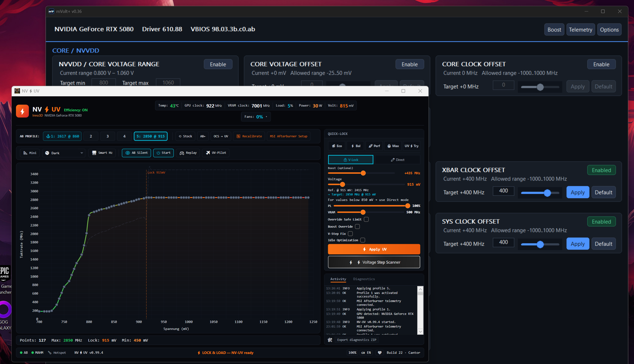This screenshot has height=364, width=634.
Task: Select AB profile slot 3
Action: [108, 136]
